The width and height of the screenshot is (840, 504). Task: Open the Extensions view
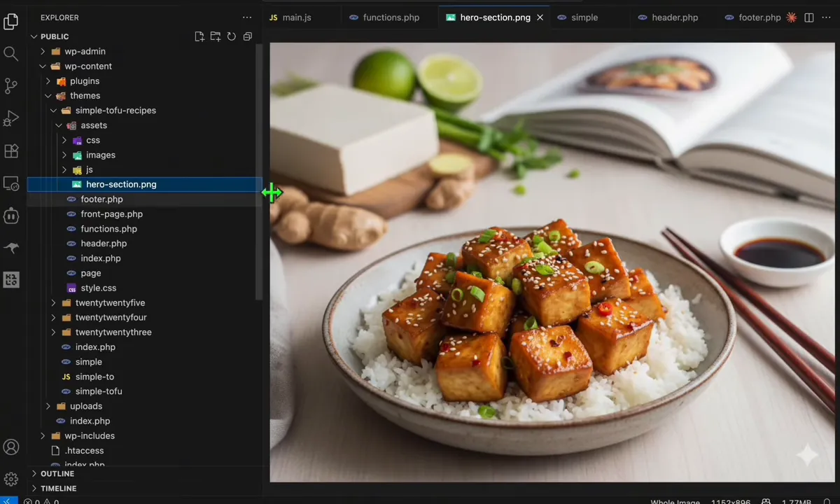(11, 150)
